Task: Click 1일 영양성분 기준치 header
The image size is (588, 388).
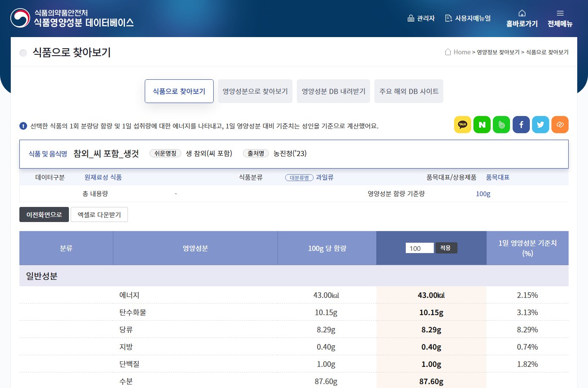Action: (527, 248)
